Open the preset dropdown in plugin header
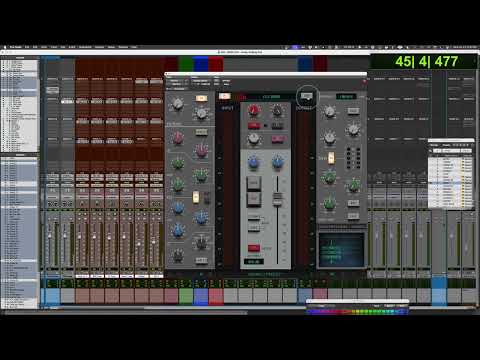 tap(202, 83)
